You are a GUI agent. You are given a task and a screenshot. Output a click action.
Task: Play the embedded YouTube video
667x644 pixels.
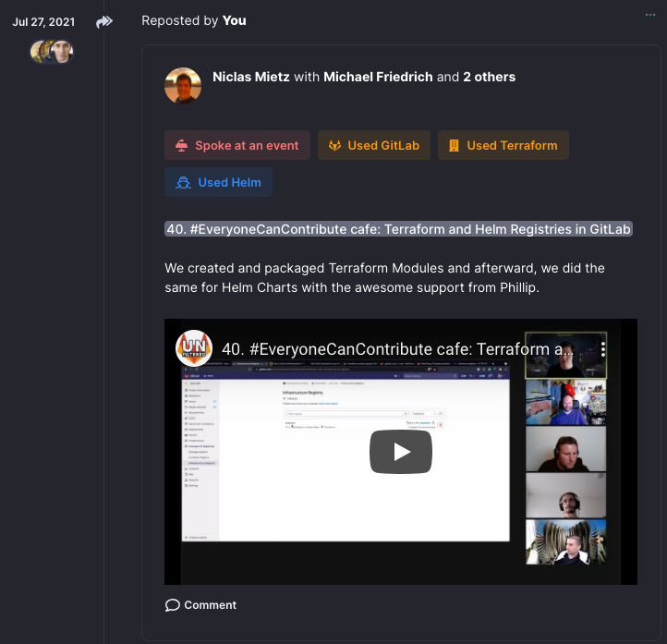[401, 452]
